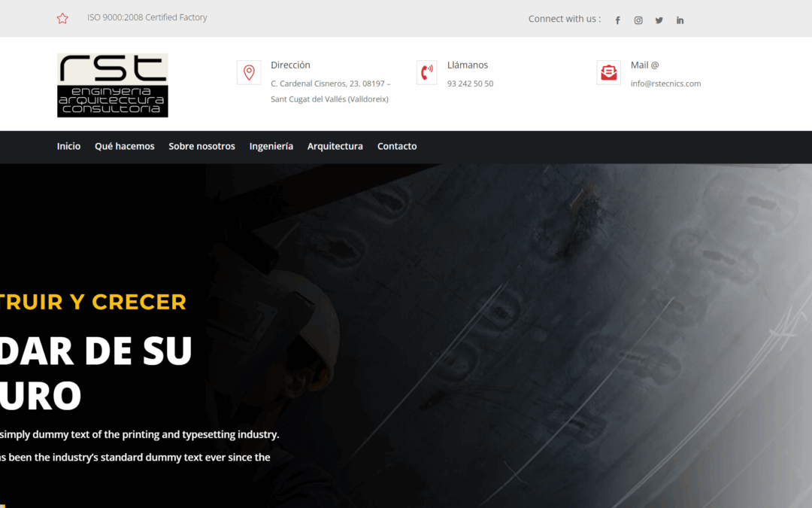This screenshot has width=812, height=508.
Task: Click the yellow Y CRECER headline
Action: 93,302
